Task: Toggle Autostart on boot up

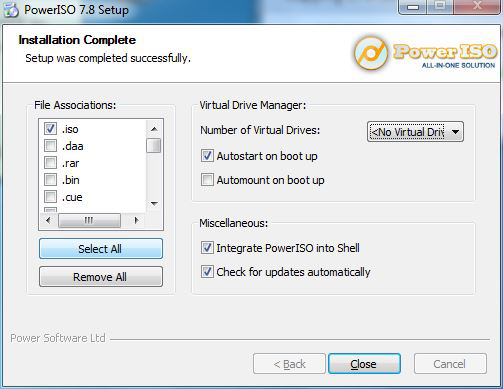Action: pyautogui.click(x=207, y=156)
